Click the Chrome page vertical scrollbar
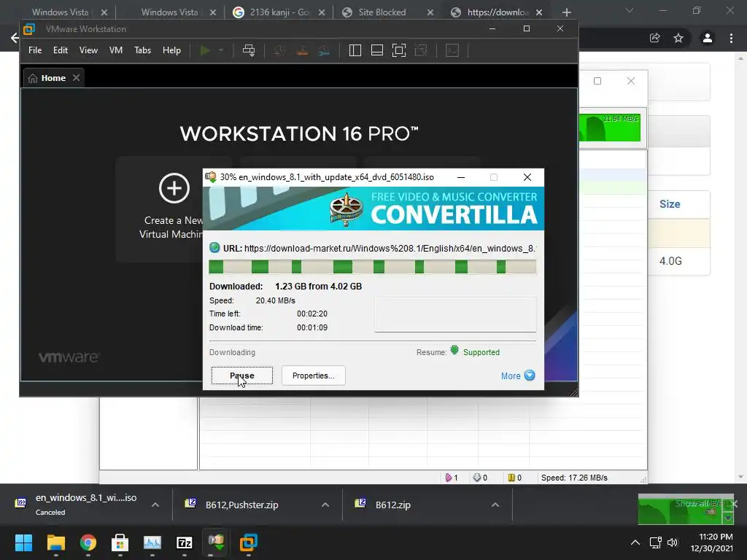 (x=740, y=267)
